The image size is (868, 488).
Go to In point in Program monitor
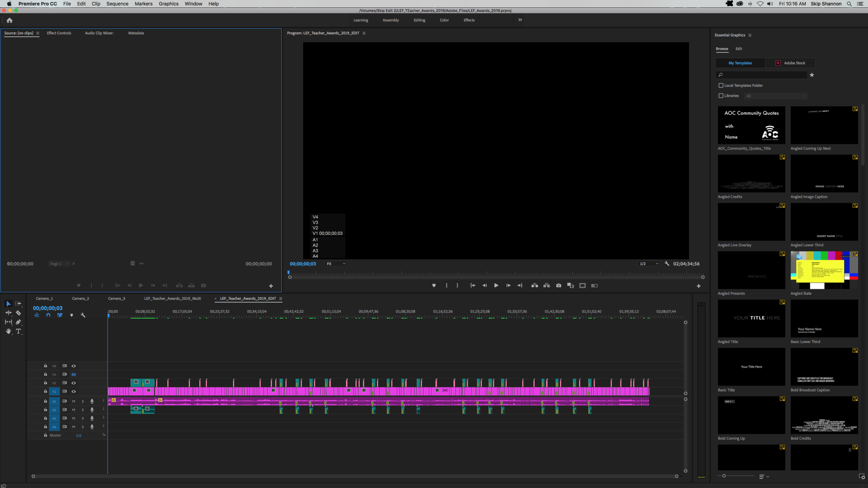(473, 286)
